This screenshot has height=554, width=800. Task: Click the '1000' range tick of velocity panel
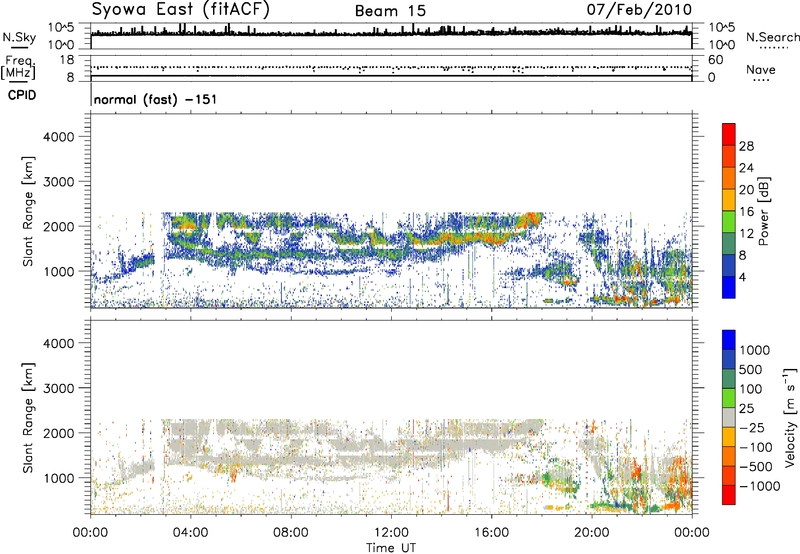(x=58, y=478)
